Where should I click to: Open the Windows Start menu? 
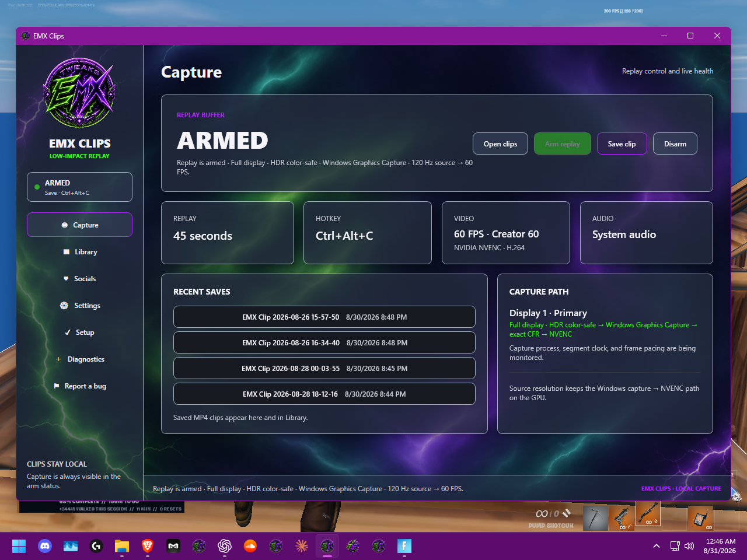pos(19,546)
